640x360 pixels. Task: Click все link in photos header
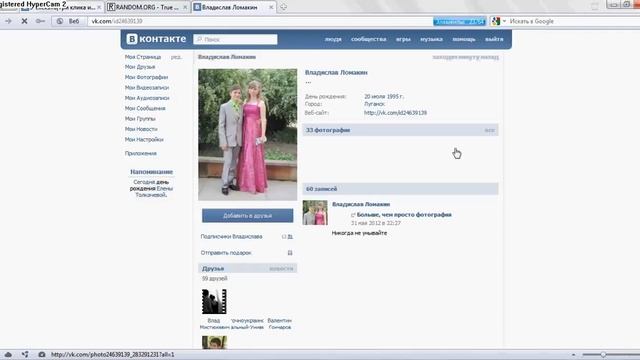pyautogui.click(x=489, y=130)
